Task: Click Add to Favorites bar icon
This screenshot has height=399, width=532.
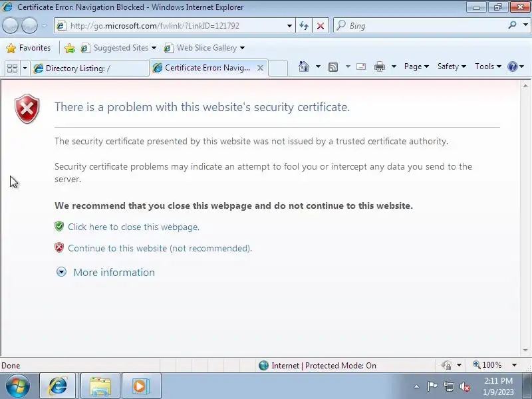Action: (x=70, y=48)
